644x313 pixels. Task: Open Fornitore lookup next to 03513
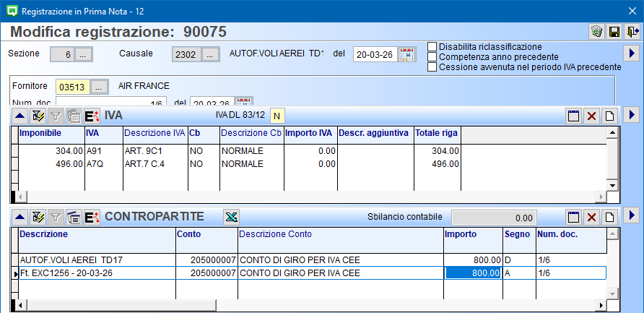(100, 87)
